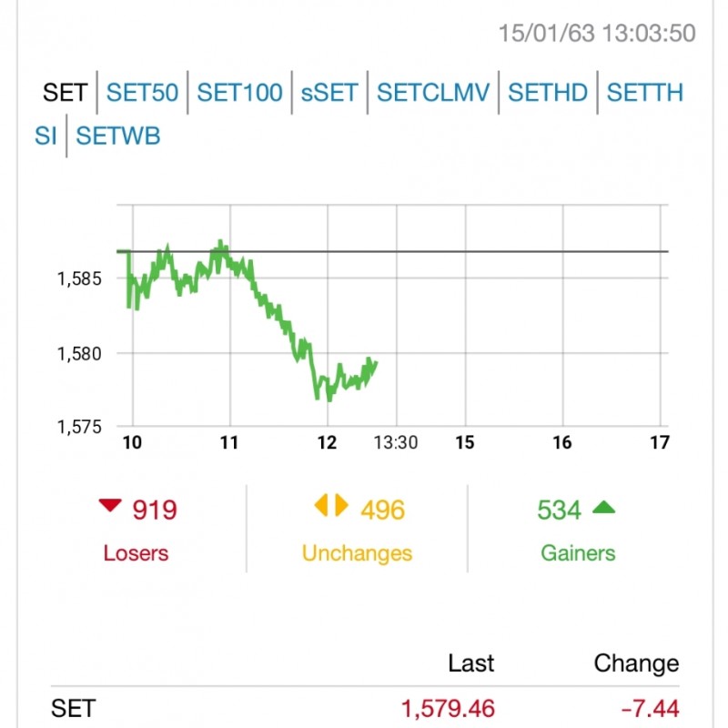Image resolution: width=728 pixels, height=728 pixels.
Task: Click the 919 Losers count
Action: tap(155, 511)
